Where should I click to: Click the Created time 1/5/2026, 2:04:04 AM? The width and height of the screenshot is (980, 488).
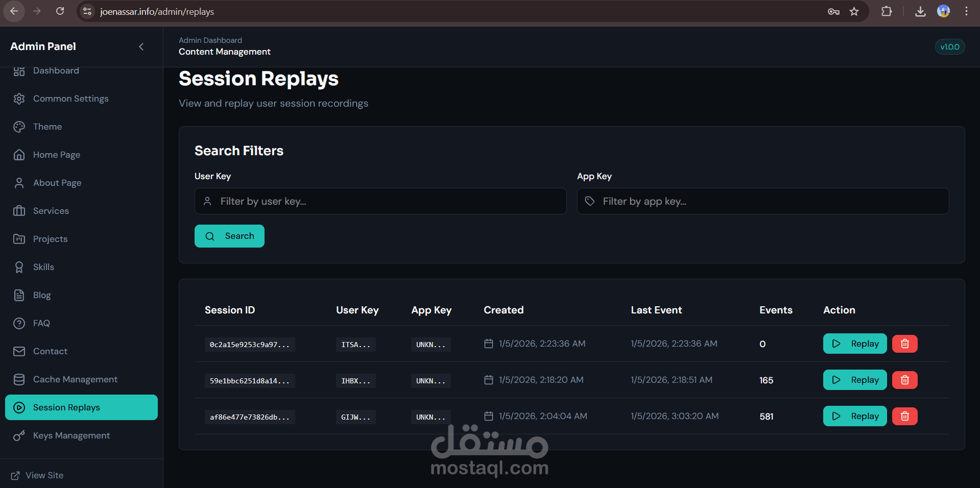pyautogui.click(x=543, y=416)
